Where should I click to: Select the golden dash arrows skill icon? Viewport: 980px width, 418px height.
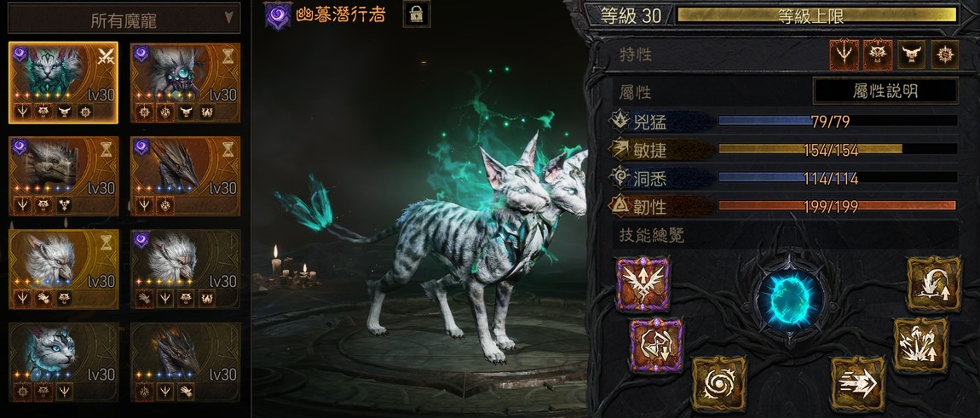point(857,384)
